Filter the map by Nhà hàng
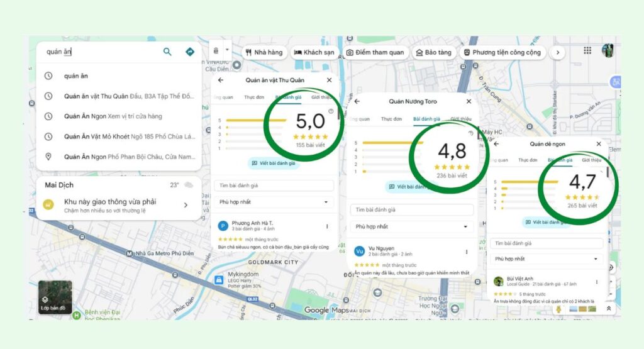 263,52
